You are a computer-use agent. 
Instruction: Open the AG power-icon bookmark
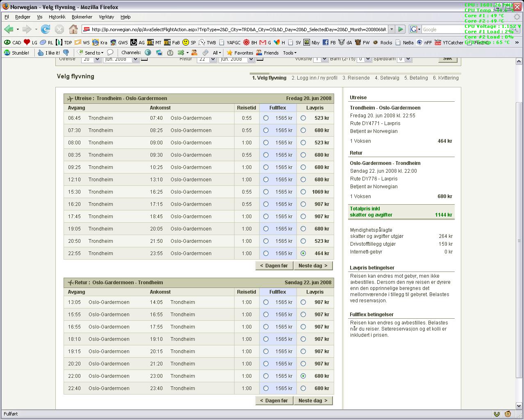coord(138,42)
